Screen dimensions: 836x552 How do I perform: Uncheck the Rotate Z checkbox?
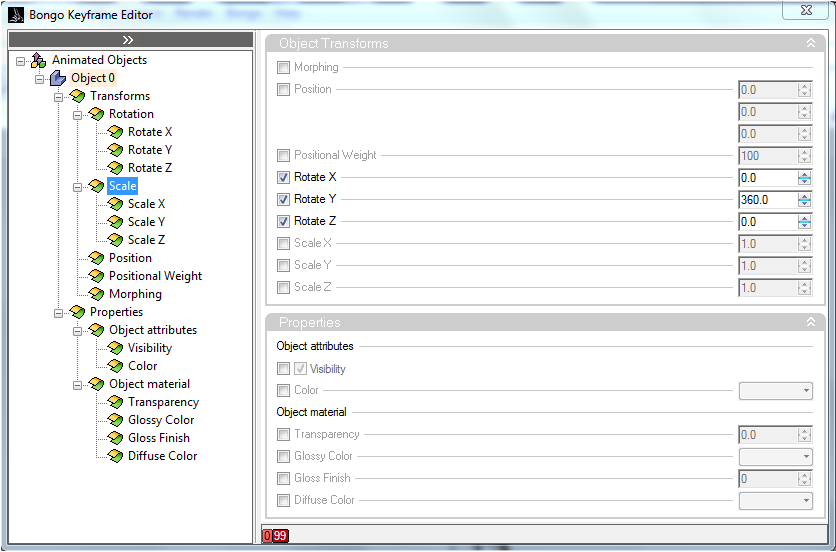tap(284, 221)
